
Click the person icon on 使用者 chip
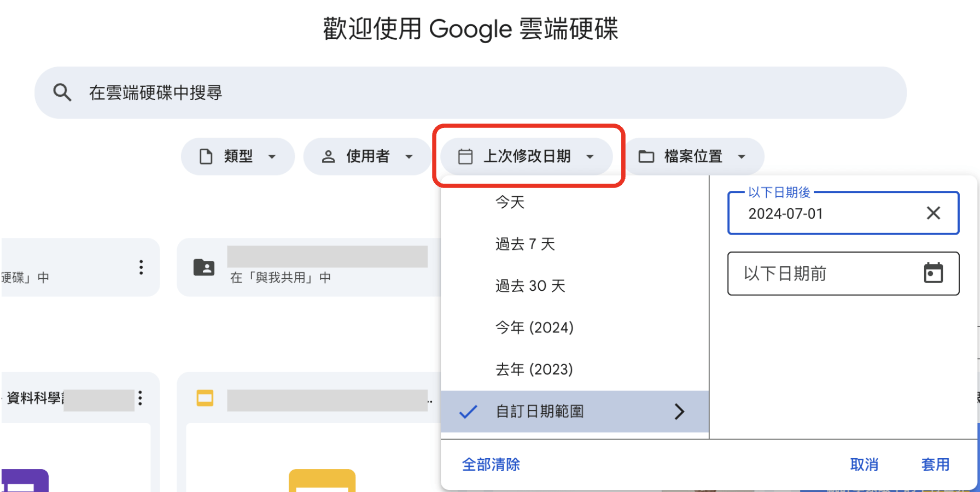click(x=328, y=157)
